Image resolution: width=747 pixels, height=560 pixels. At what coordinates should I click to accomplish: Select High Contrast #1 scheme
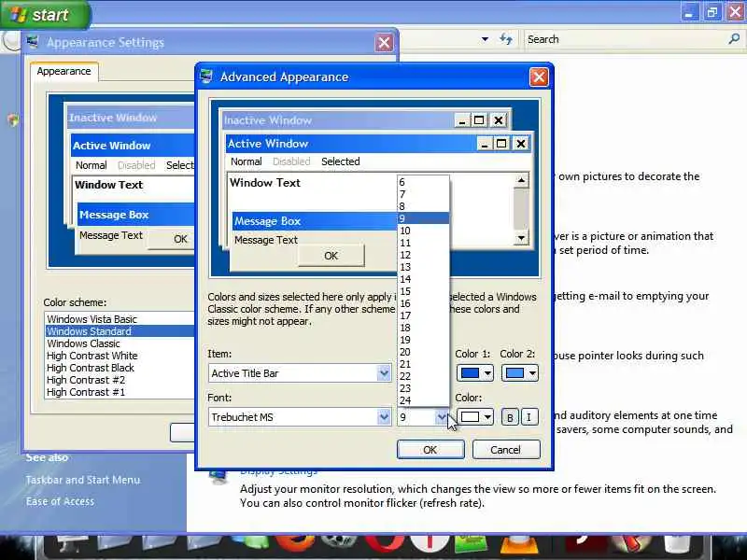(x=120, y=392)
